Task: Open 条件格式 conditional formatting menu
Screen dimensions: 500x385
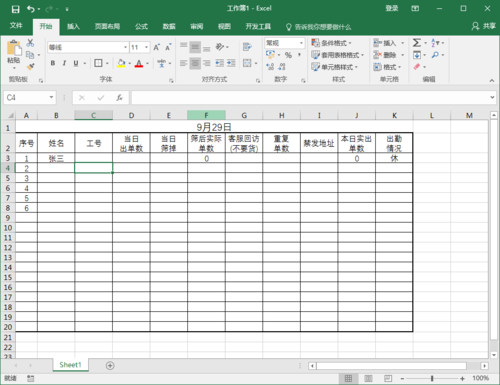Action: point(331,43)
